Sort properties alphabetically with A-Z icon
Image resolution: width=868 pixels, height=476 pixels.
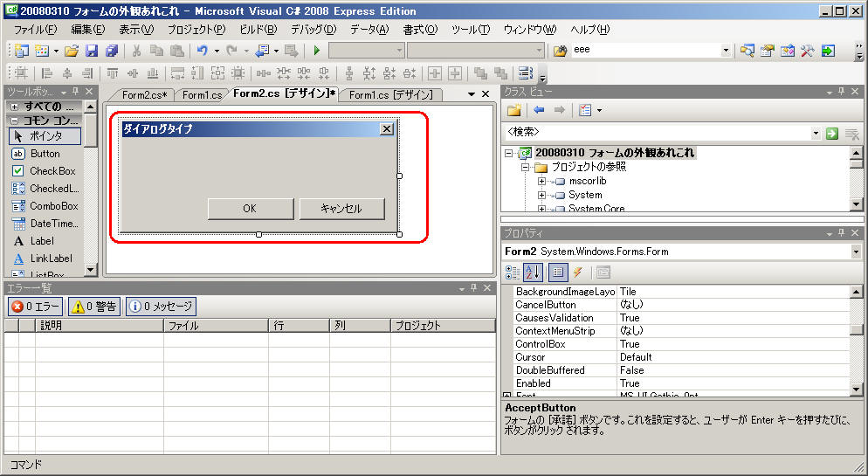[536, 272]
